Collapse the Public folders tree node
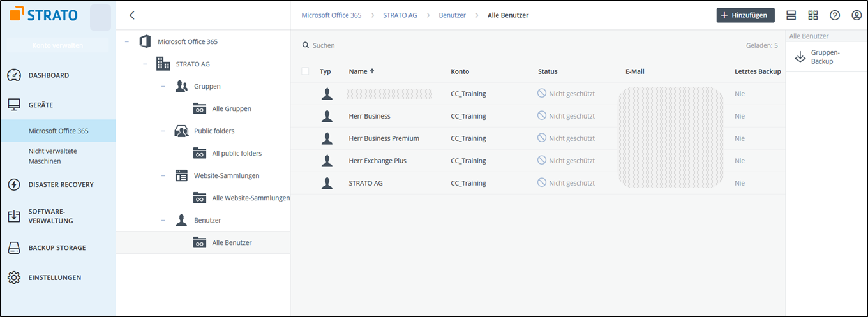The width and height of the screenshot is (868, 317). coord(164,131)
